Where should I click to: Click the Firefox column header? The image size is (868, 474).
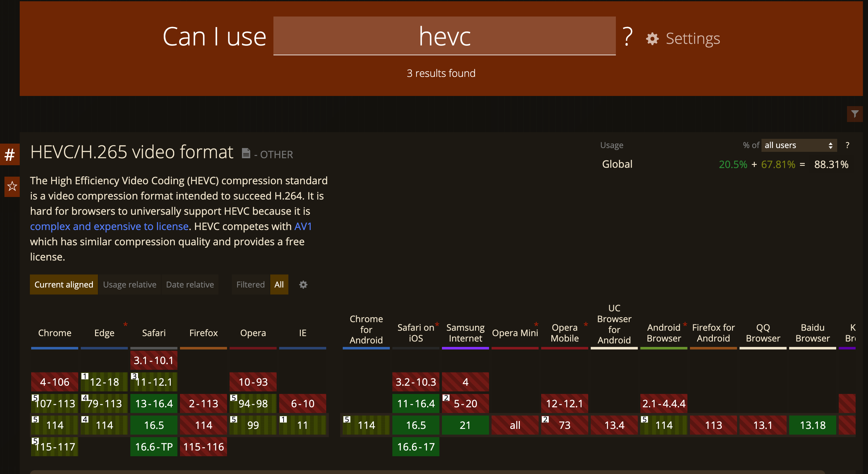point(203,333)
